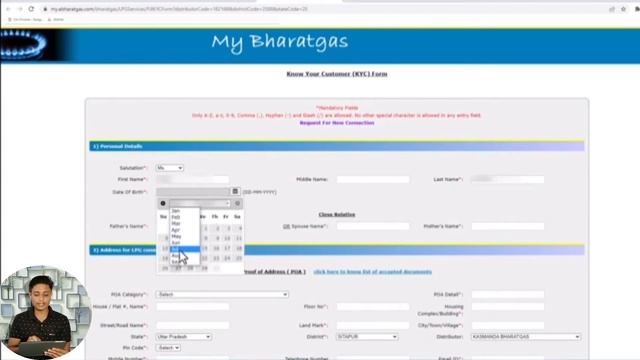Open calendar icon beside Date Of Birth
This screenshot has width=640, height=360.
coord(235,191)
